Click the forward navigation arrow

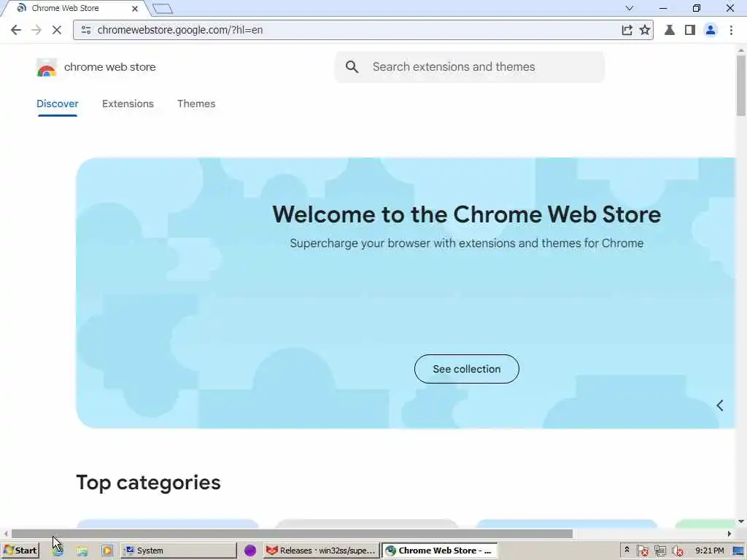coord(36,30)
